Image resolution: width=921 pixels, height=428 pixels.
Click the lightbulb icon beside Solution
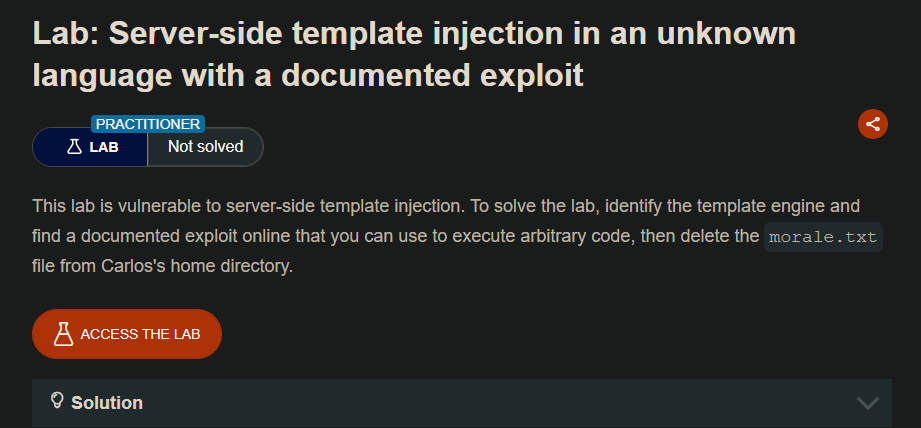pos(57,401)
